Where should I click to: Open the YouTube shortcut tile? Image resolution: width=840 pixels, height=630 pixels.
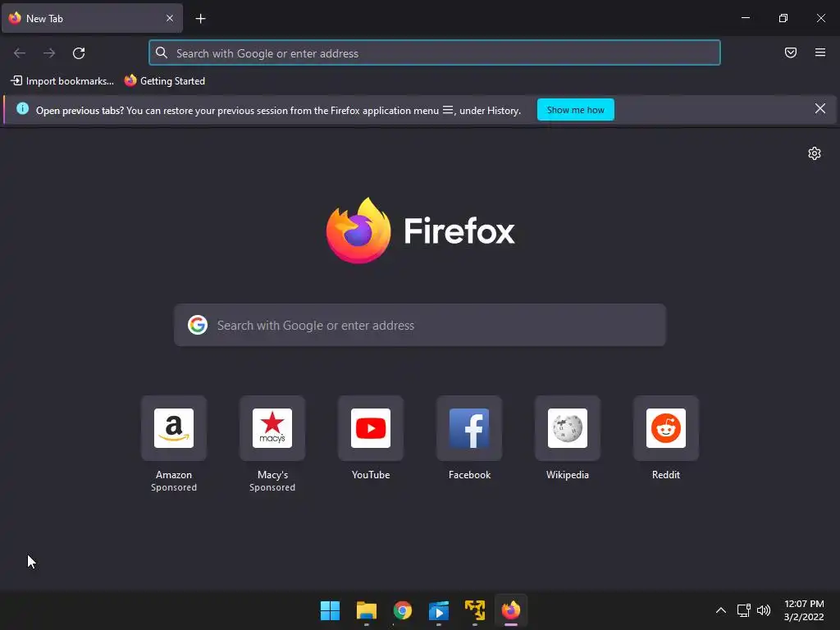tap(371, 428)
